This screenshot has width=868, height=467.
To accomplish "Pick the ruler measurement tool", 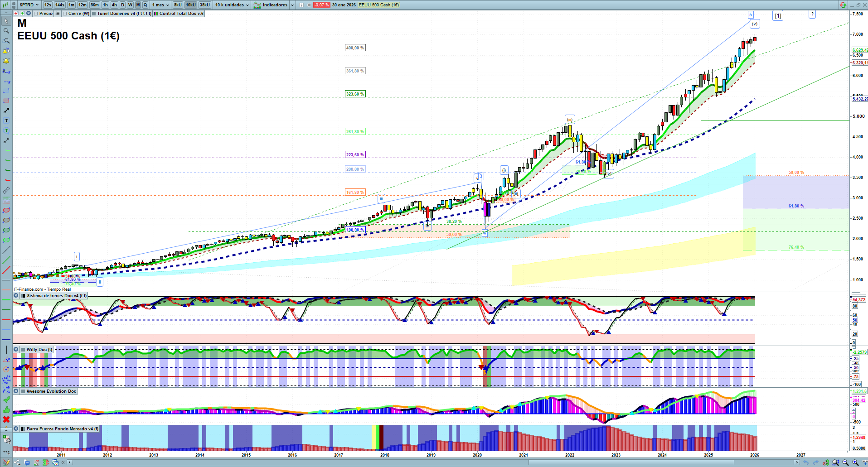I will (6, 190).
